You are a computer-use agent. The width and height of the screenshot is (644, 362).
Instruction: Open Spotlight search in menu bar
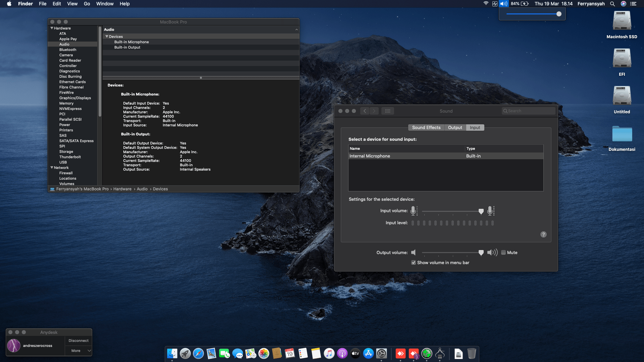(x=612, y=4)
